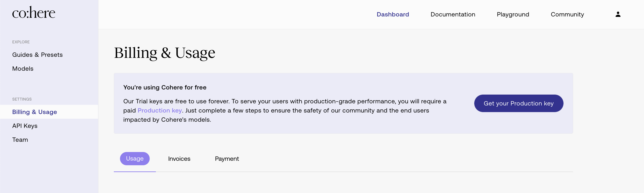
Task: Click the EXPLORE section label
Action: click(21, 42)
